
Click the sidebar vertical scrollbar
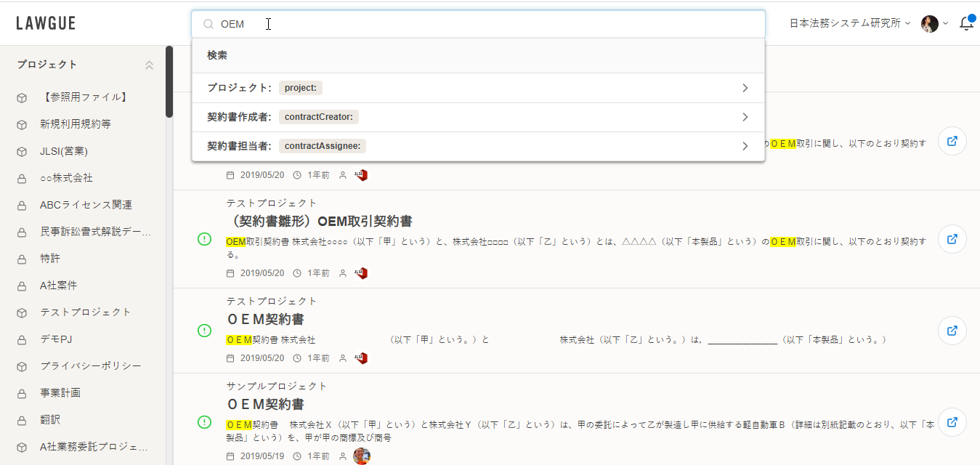[x=169, y=81]
